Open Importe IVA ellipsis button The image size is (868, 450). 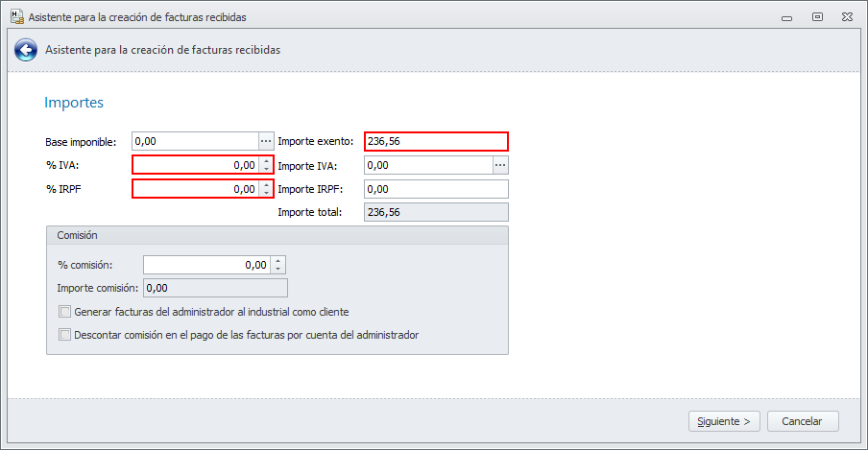[x=499, y=165]
